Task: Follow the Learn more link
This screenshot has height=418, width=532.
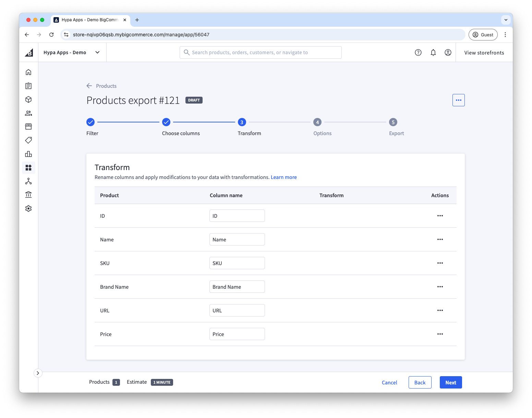Action: point(283,177)
